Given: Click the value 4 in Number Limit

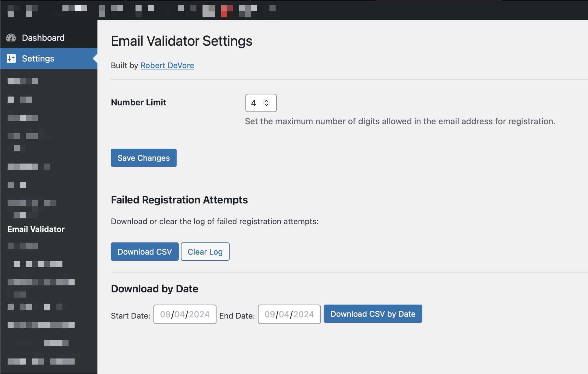Looking at the screenshot, I should (x=254, y=103).
